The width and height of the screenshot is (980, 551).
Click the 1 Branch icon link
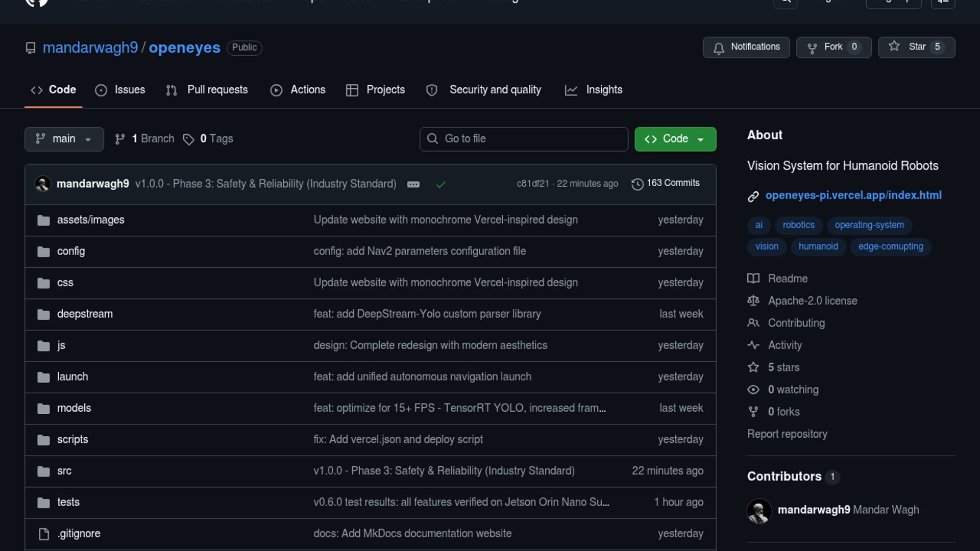point(120,139)
